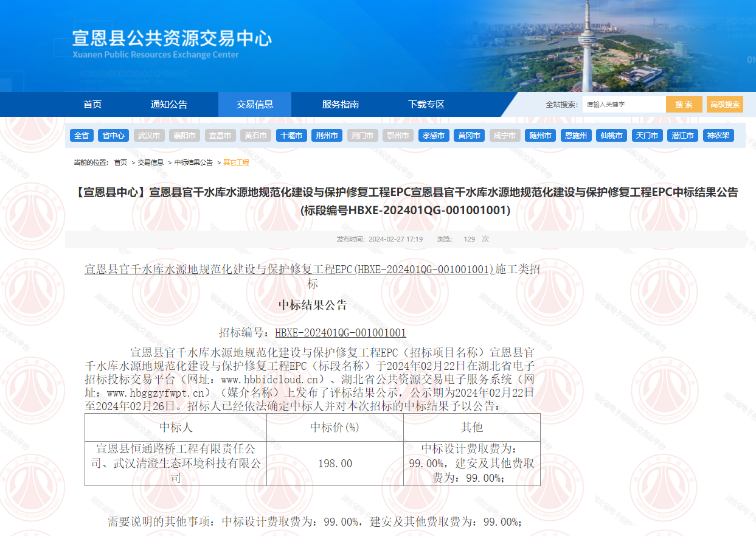Click the 浏览 129 次 view count
756x536 pixels.
tap(463, 239)
